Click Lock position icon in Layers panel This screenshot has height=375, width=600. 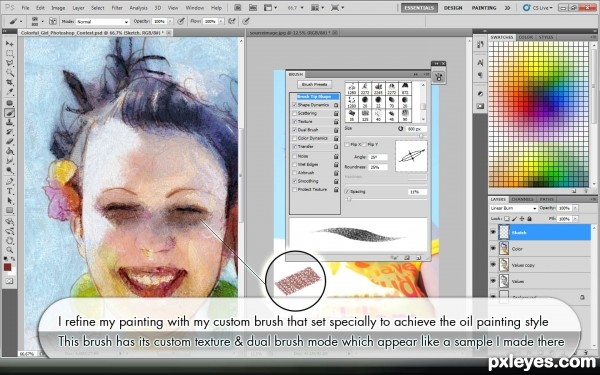point(522,219)
